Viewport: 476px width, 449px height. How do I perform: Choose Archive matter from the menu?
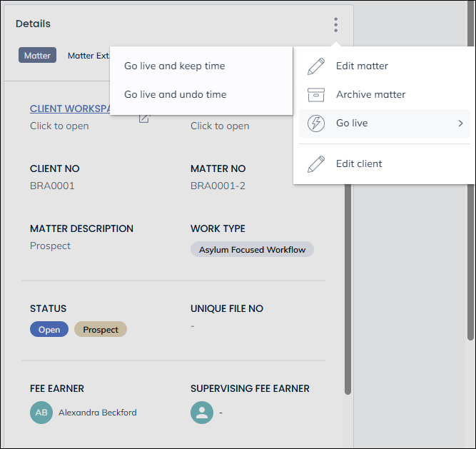coord(370,94)
